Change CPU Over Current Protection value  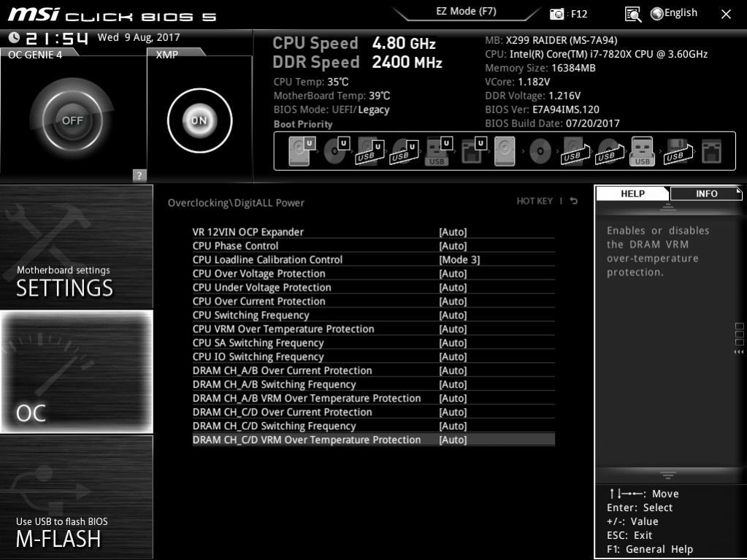pos(453,301)
